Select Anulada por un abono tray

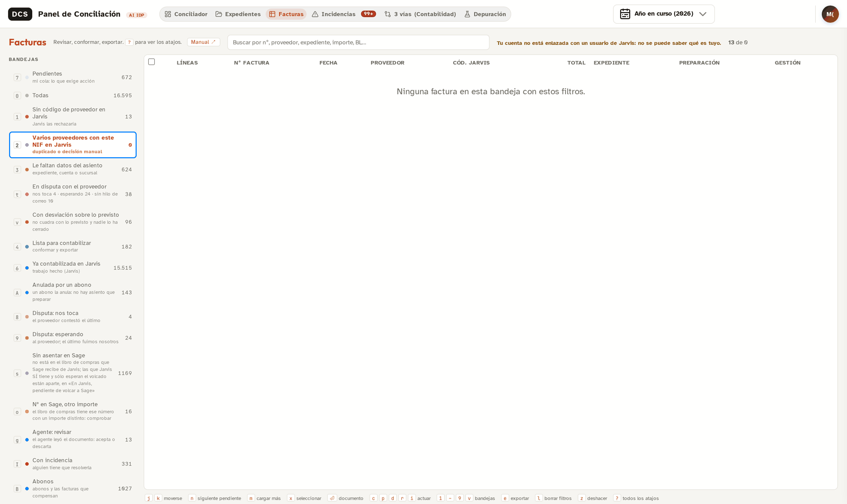click(73, 292)
